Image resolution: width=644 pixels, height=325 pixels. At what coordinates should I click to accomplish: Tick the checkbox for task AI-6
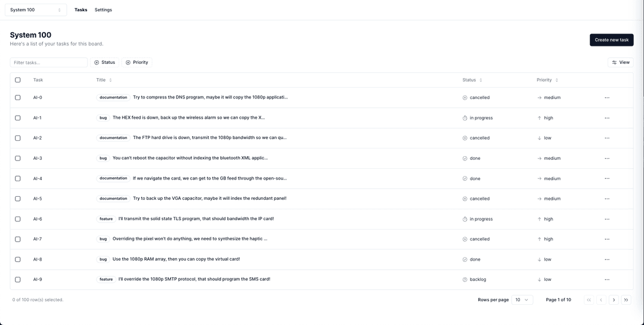pyautogui.click(x=18, y=219)
